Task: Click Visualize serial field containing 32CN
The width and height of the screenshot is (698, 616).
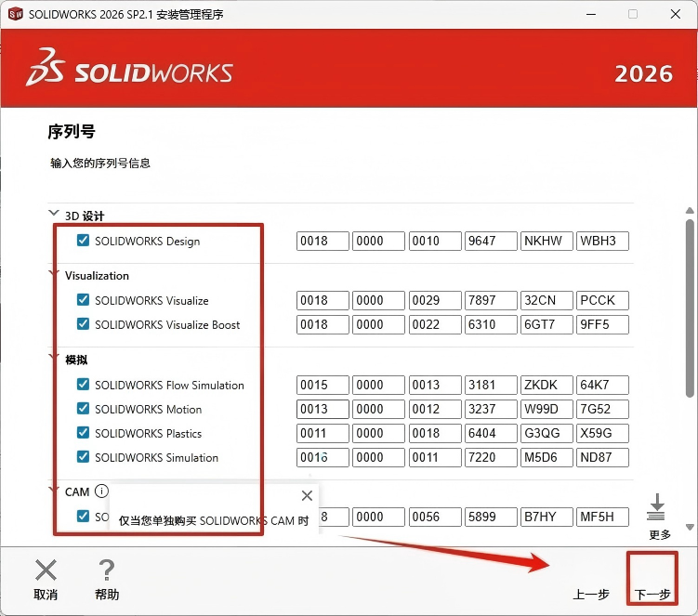Action: pos(547,300)
